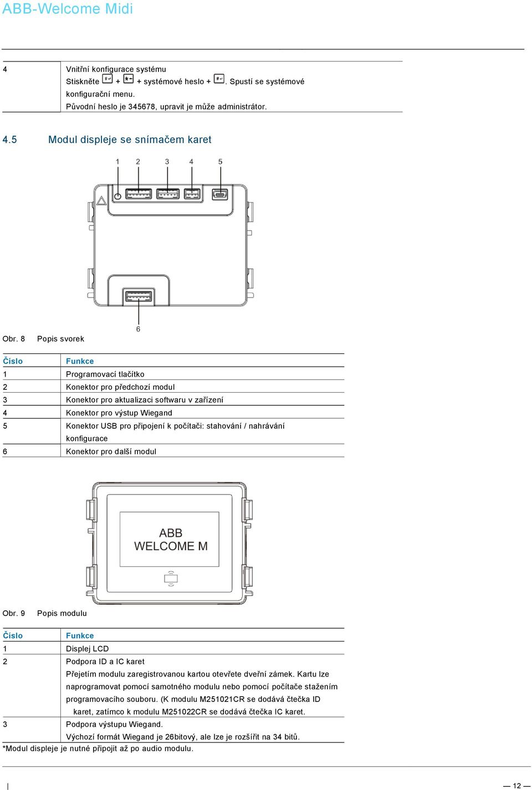Screen dimensions: 532x790
Task: Click 'Konektor pro aktualizaci softwaru v zařízení'
Action: pos(145,399)
